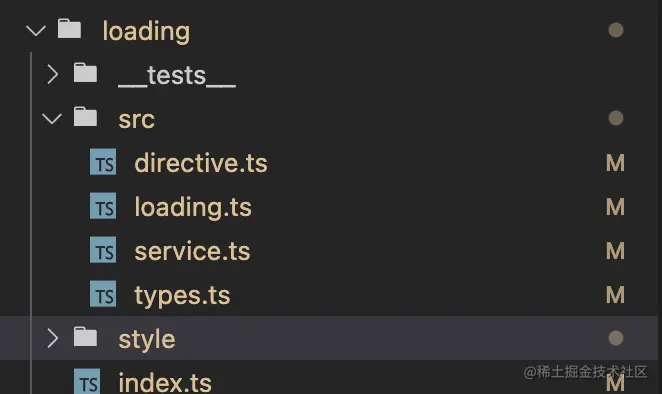
Task: Collapse the src folder chevron
Action: 52,119
